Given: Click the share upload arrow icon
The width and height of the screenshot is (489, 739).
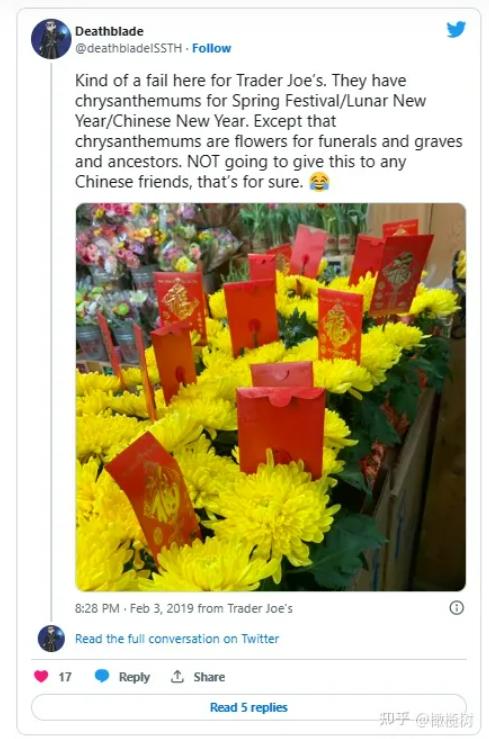Looking at the screenshot, I should click(x=177, y=676).
